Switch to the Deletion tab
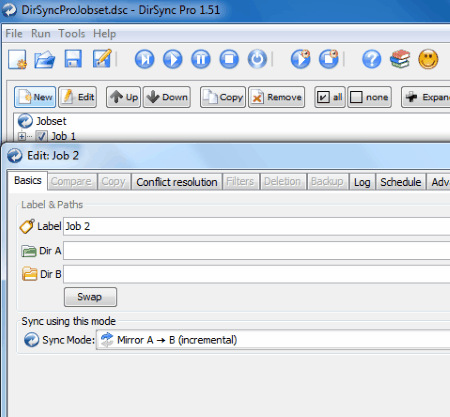The height and width of the screenshot is (417, 450). coord(282,182)
